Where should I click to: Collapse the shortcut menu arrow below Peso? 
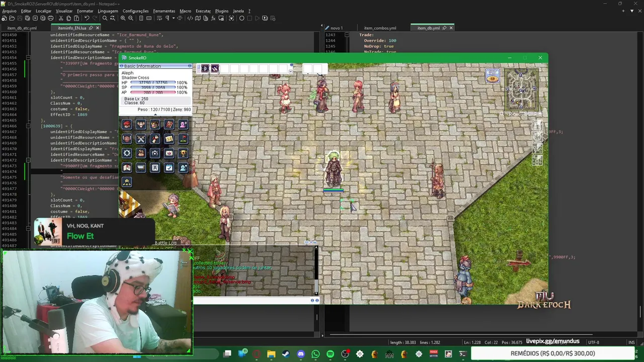pyautogui.click(x=155, y=115)
